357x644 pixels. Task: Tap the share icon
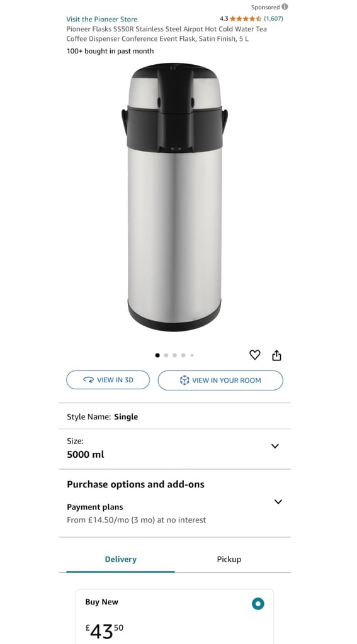click(277, 355)
